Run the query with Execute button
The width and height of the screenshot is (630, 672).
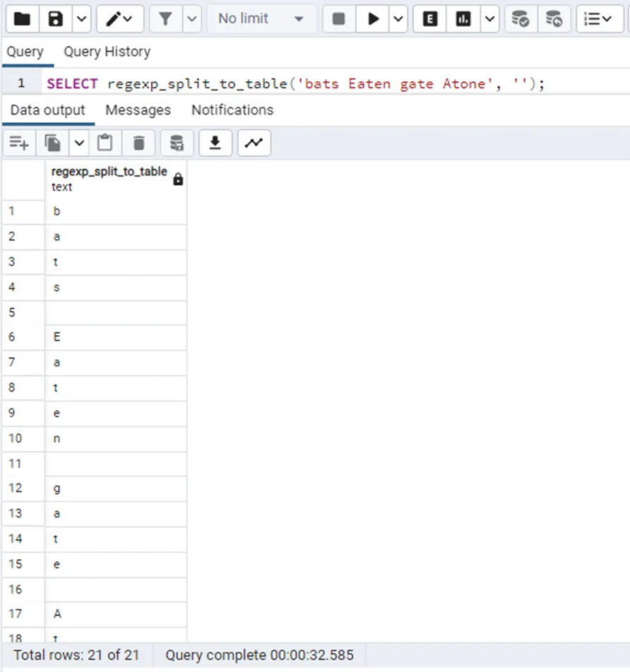click(x=372, y=19)
